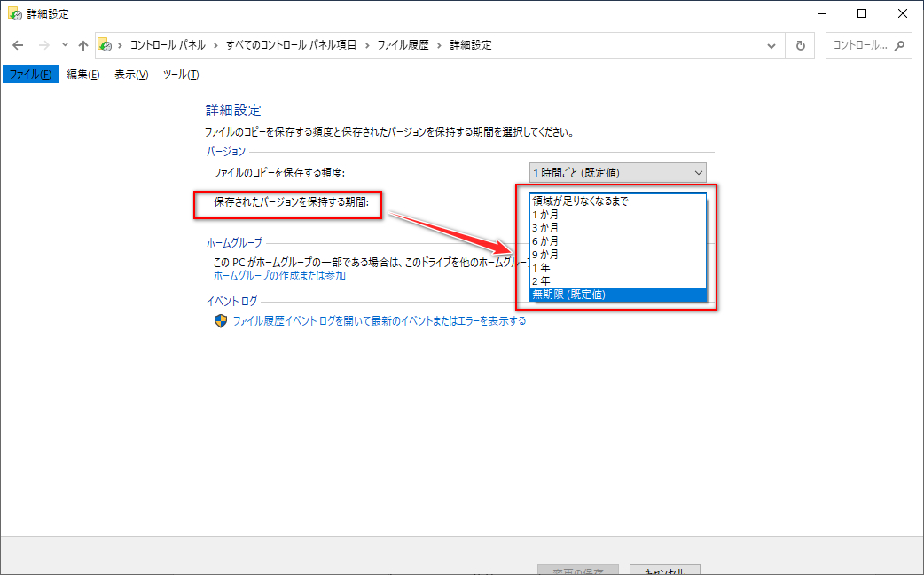Click the File History icon in address bar
This screenshot has height=575, width=924.
[x=106, y=45]
